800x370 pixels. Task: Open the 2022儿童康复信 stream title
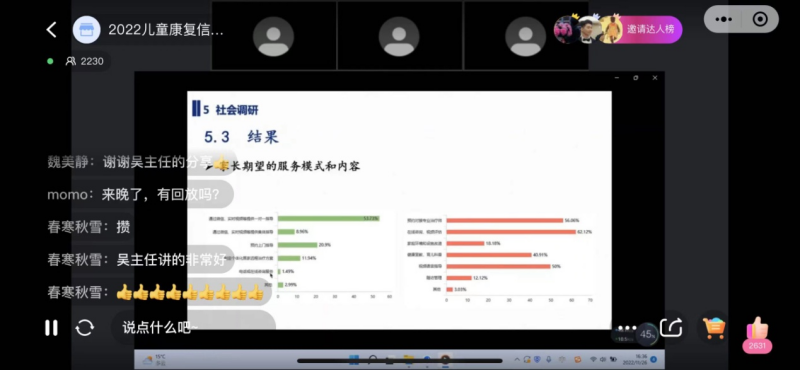(x=166, y=30)
